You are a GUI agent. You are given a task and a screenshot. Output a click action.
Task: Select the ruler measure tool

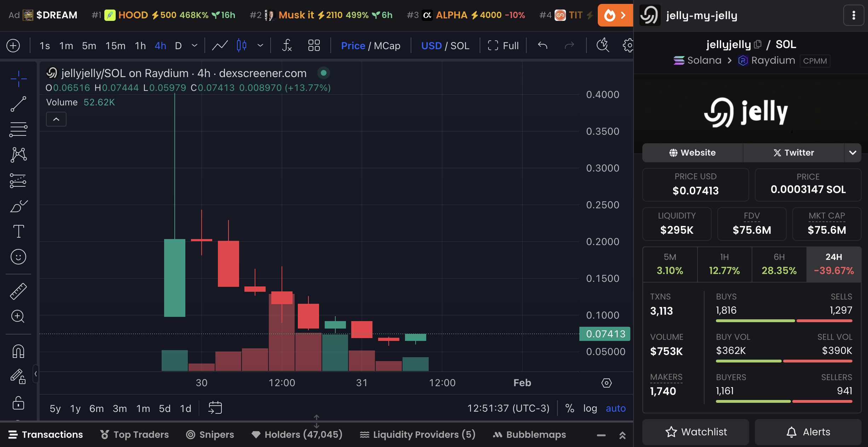coord(18,291)
